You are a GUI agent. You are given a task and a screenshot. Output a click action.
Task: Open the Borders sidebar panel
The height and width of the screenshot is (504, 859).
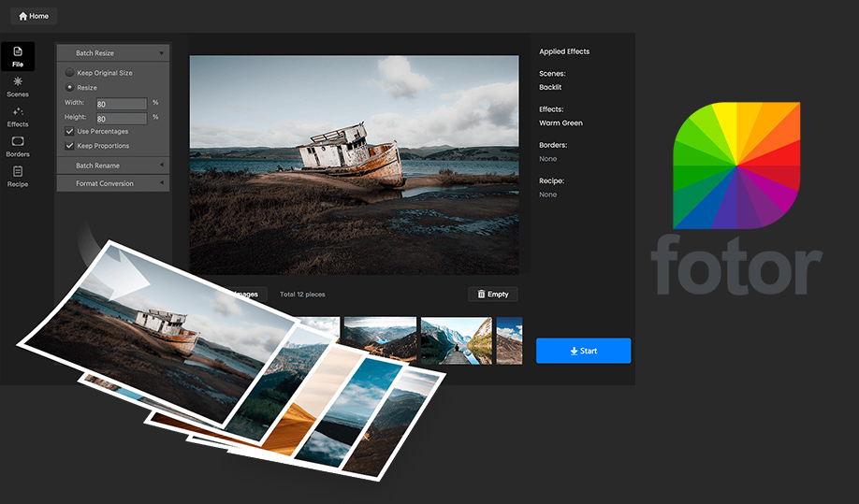(x=18, y=147)
